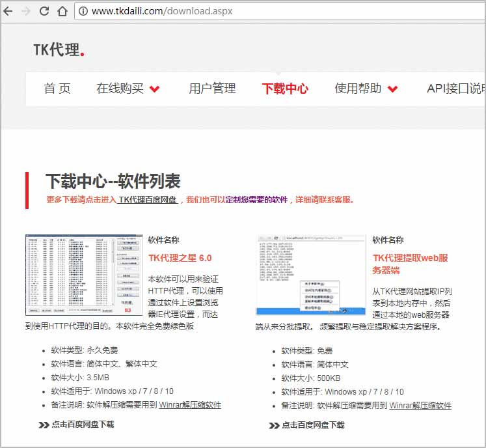The height and width of the screenshot is (448, 486).
Task: Click the browser forward arrow
Action: coord(26,11)
